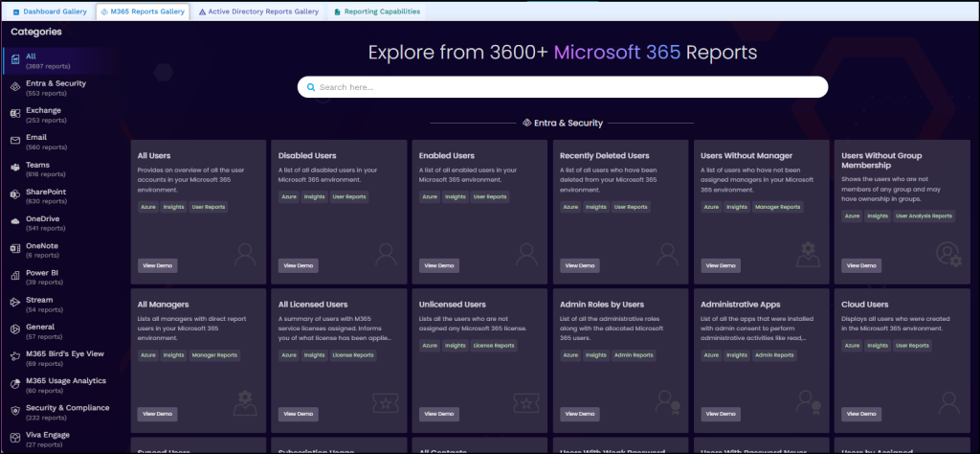Viewport: 980px width, 454px height.
Task: Click the Stream category icon
Action: pos(15,304)
